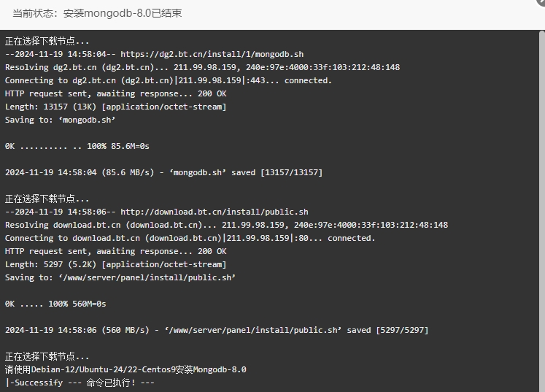Click the 'mongodb.sh' saved [13157/13157] line

pyautogui.click(x=163, y=172)
